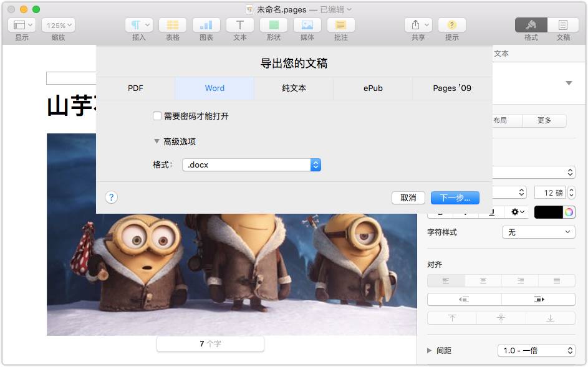Enable 需要密码才能打开 password checkbox

click(157, 116)
